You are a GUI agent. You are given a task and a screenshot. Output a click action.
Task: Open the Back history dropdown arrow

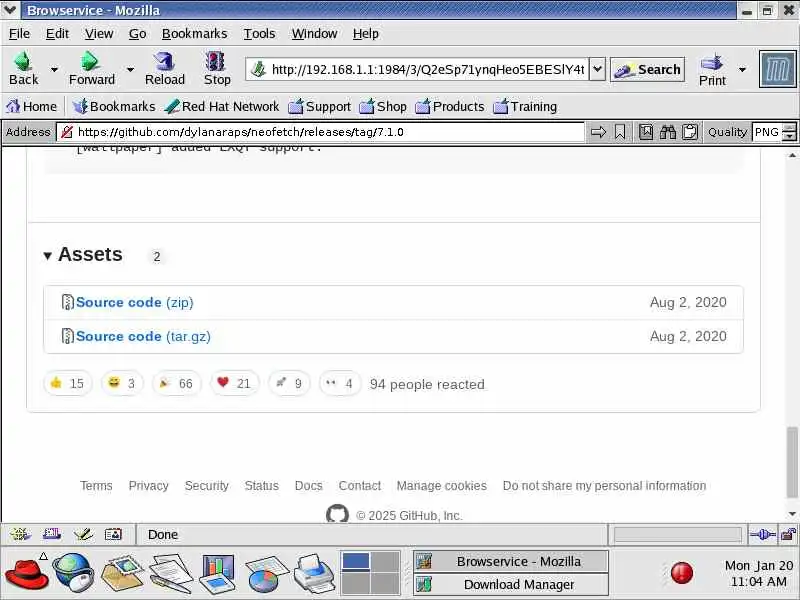coord(54,69)
